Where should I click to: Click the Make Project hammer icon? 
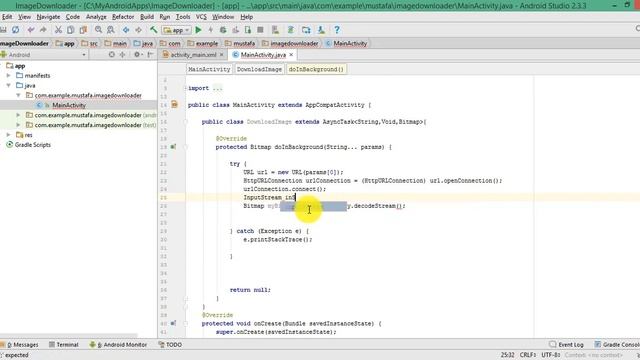pyautogui.click(x=153, y=30)
